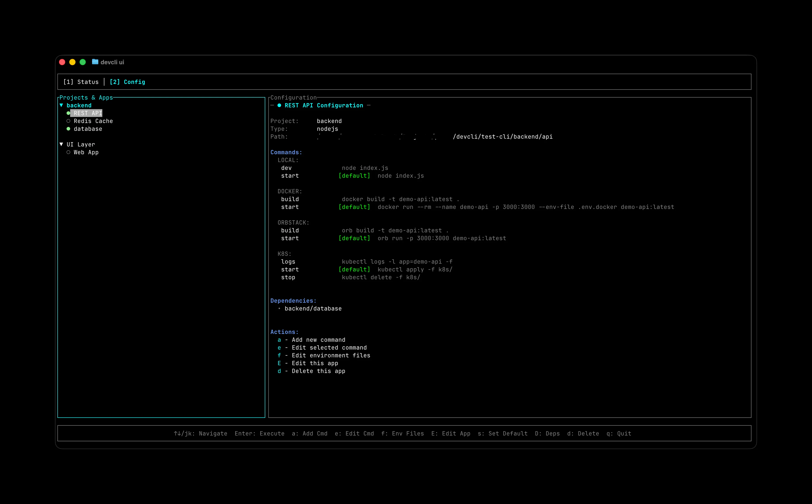The height and width of the screenshot is (504, 812).
Task: Toggle the hollow status circle beside Redis Cache
Action: tap(69, 121)
